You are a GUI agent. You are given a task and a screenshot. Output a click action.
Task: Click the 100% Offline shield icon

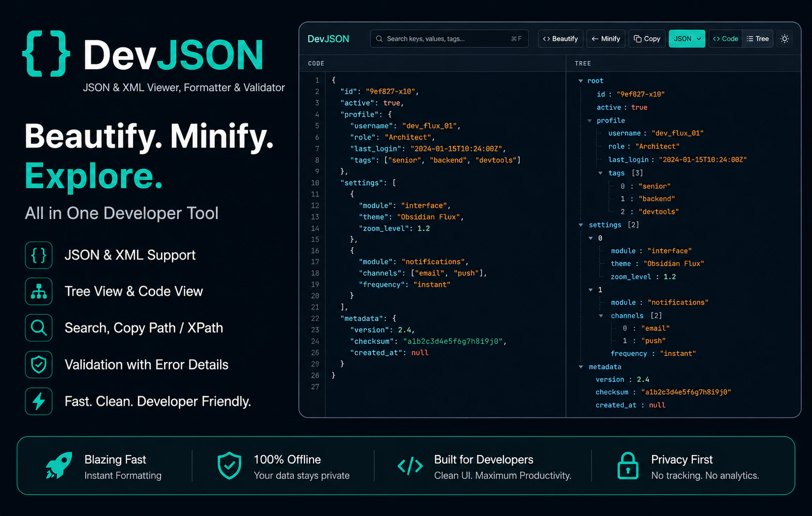coord(229,466)
